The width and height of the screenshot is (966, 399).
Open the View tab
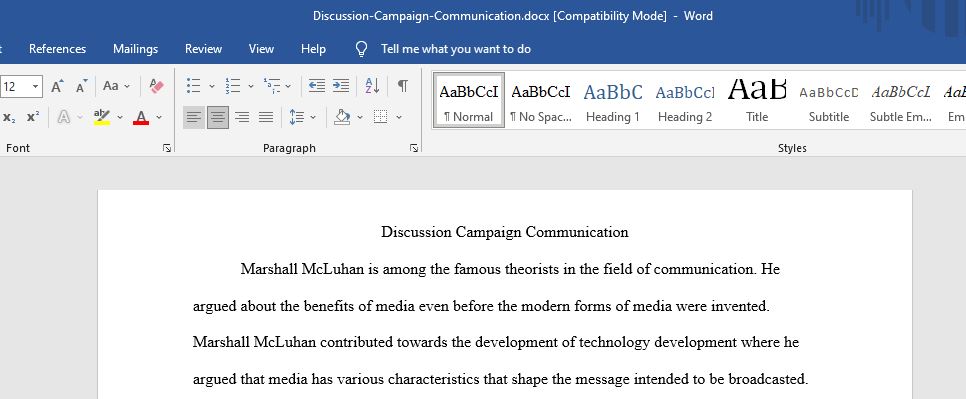pos(261,49)
